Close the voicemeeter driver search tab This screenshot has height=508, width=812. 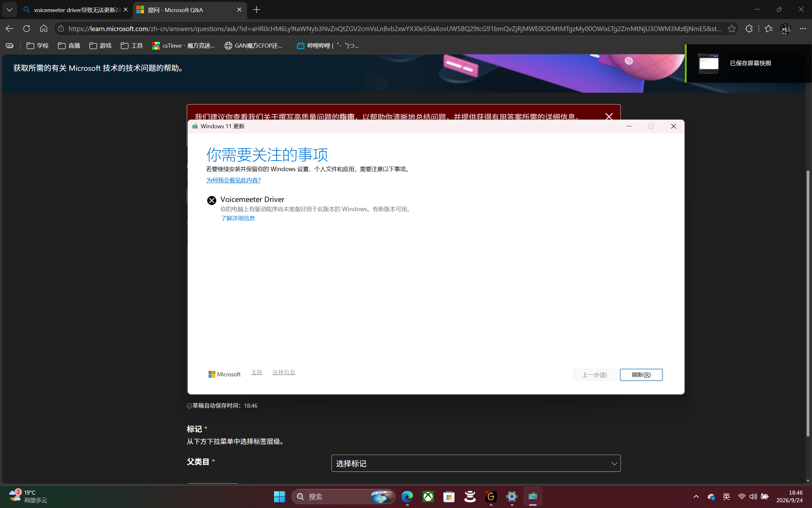[x=126, y=10]
